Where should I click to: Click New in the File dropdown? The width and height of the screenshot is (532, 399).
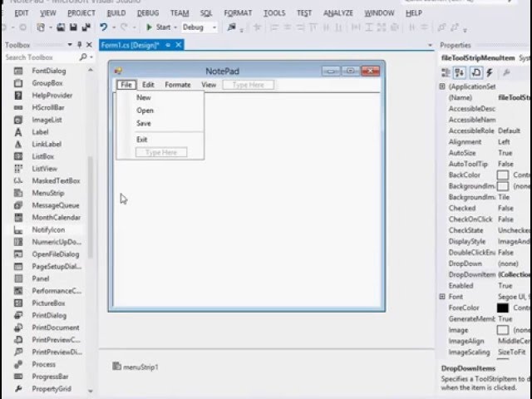pyautogui.click(x=144, y=97)
